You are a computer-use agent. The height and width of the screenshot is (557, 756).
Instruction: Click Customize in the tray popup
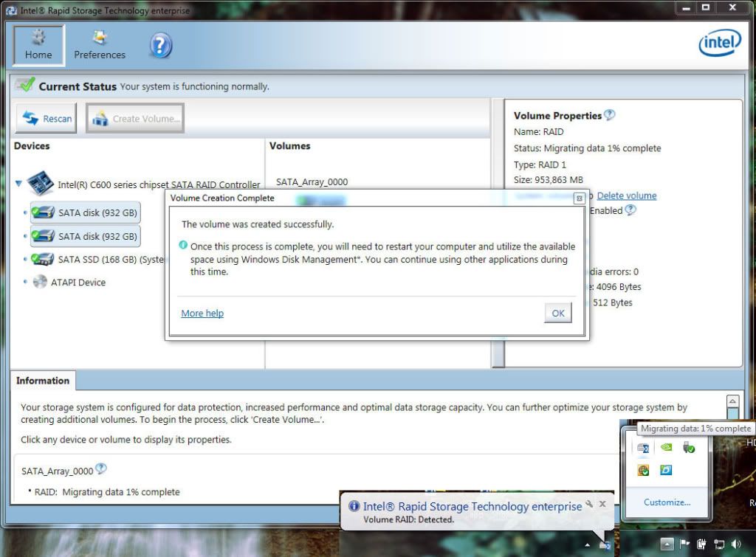click(667, 502)
